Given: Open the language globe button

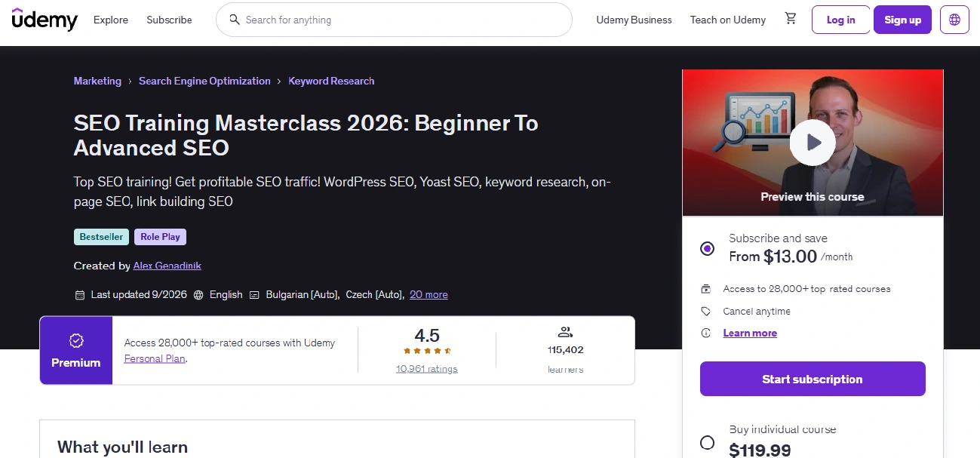Looking at the screenshot, I should click(x=955, y=20).
